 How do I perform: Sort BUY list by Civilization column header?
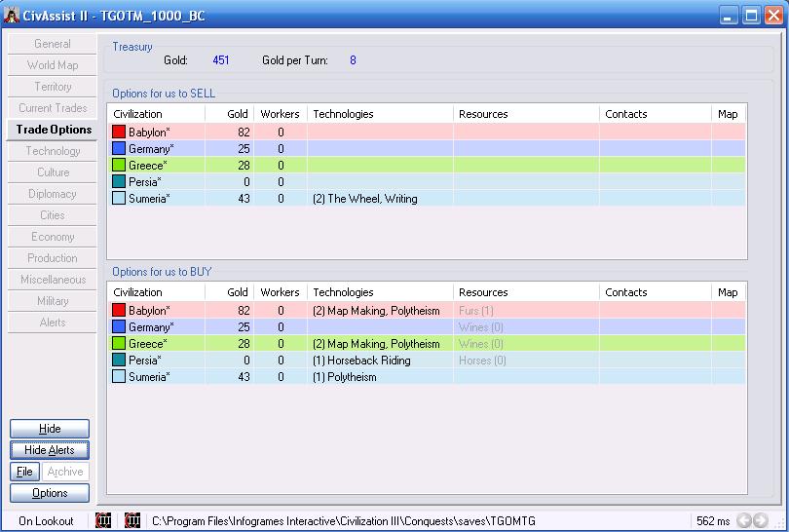click(x=156, y=292)
